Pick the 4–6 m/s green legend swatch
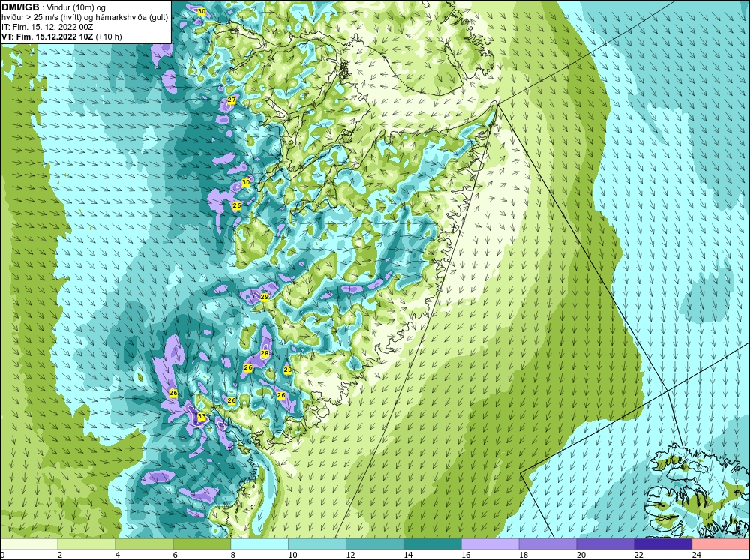 tap(145, 544)
